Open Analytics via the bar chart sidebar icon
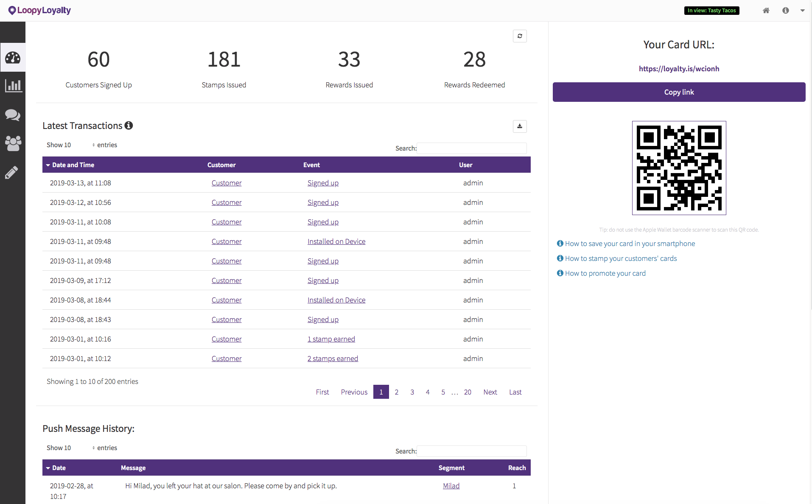Viewport: 812px width, 504px height. [x=13, y=86]
